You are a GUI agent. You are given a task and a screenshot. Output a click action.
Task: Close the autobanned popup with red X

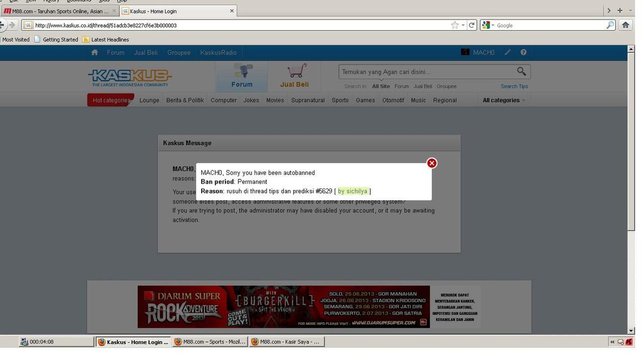click(x=432, y=163)
